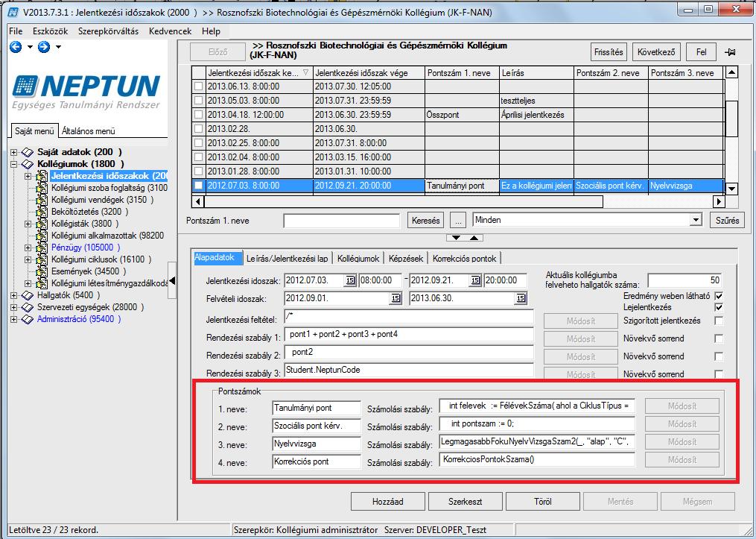Click the down triangle panel splitter button
The width and height of the screenshot is (756, 539).
click(x=456, y=238)
